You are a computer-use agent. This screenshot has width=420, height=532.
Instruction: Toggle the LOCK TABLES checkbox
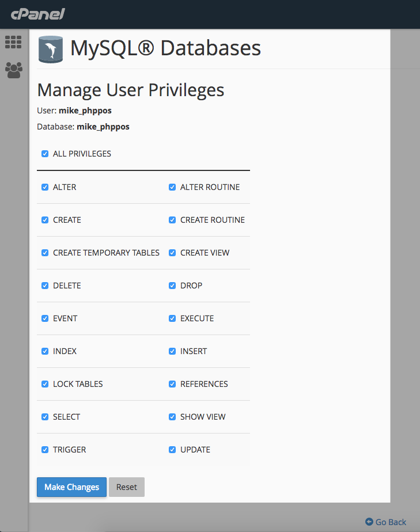[45, 384]
